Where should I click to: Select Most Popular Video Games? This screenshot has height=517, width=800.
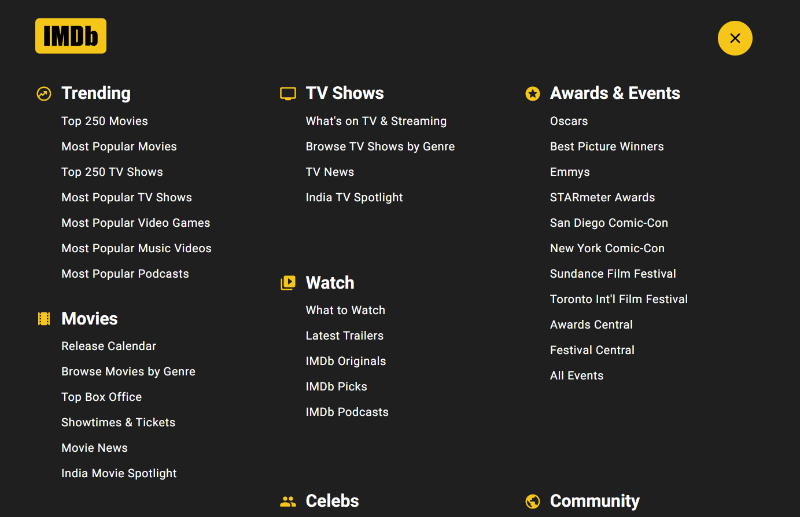click(136, 223)
